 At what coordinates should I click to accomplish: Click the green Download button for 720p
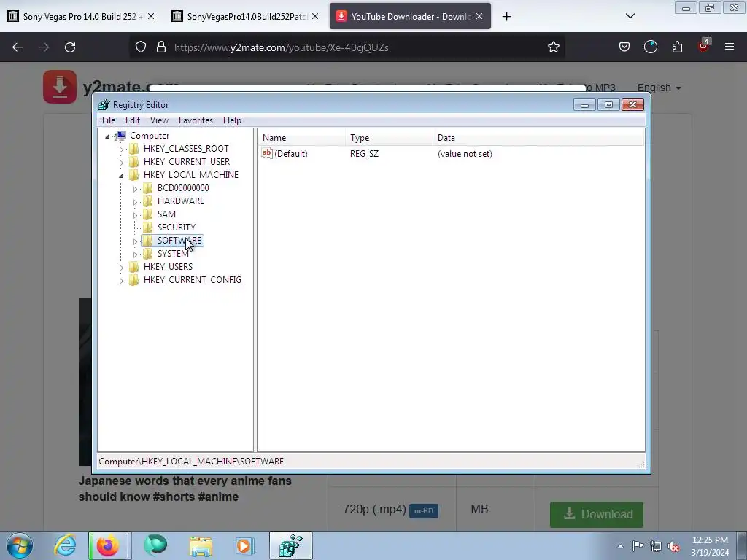click(x=597, y=514)
